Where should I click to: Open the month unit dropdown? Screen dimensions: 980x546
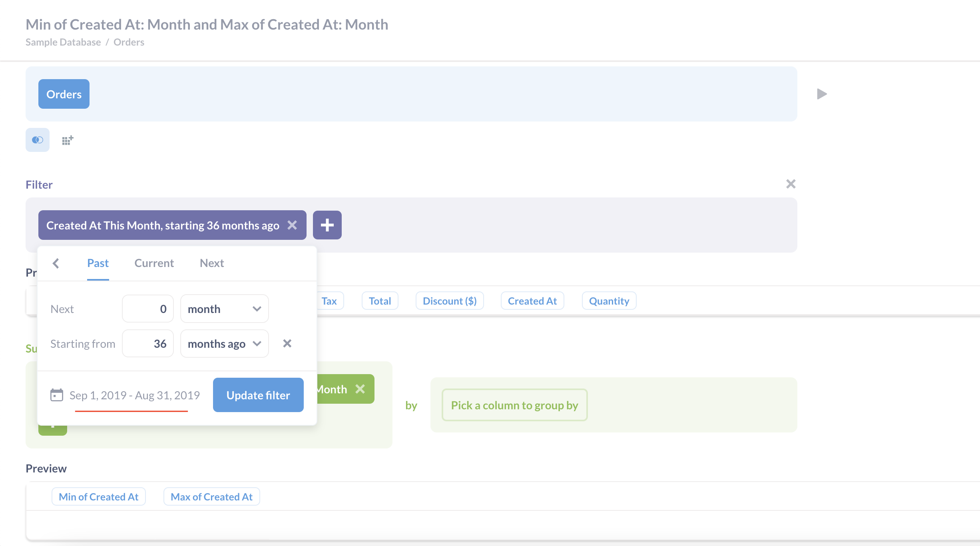coord(224,309)
